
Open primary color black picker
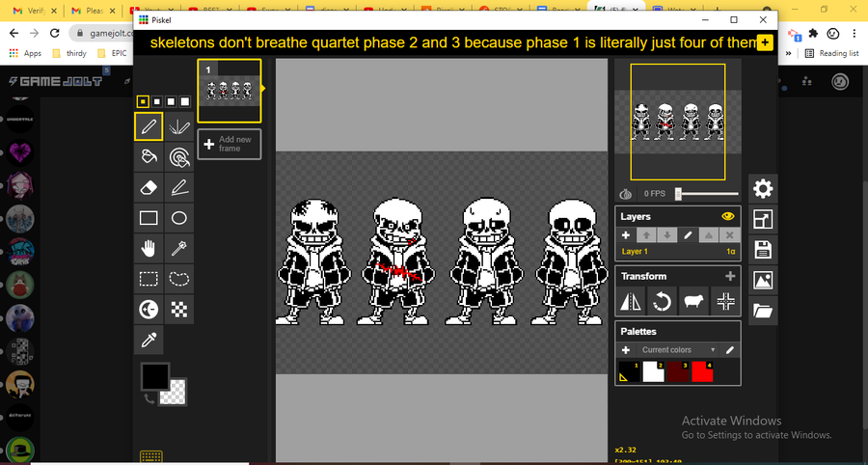155,377
